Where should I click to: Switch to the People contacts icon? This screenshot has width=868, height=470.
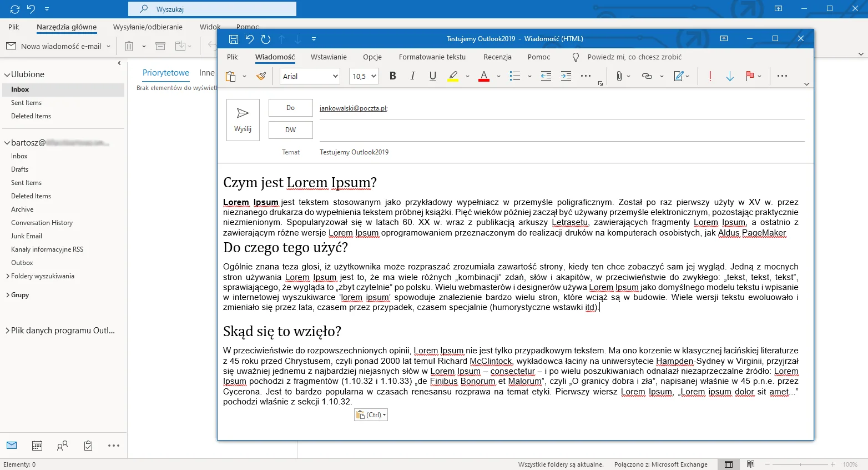[62, 446]
